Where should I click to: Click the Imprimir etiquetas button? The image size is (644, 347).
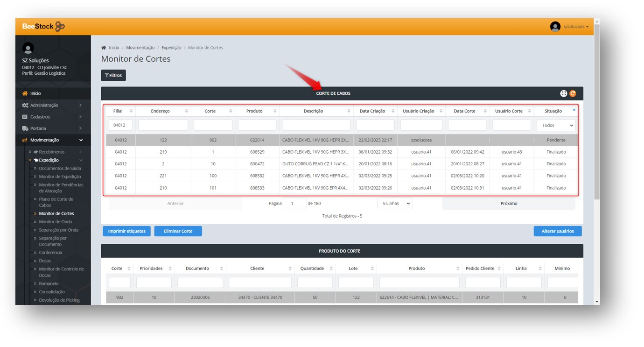click(x=126, y=231)
